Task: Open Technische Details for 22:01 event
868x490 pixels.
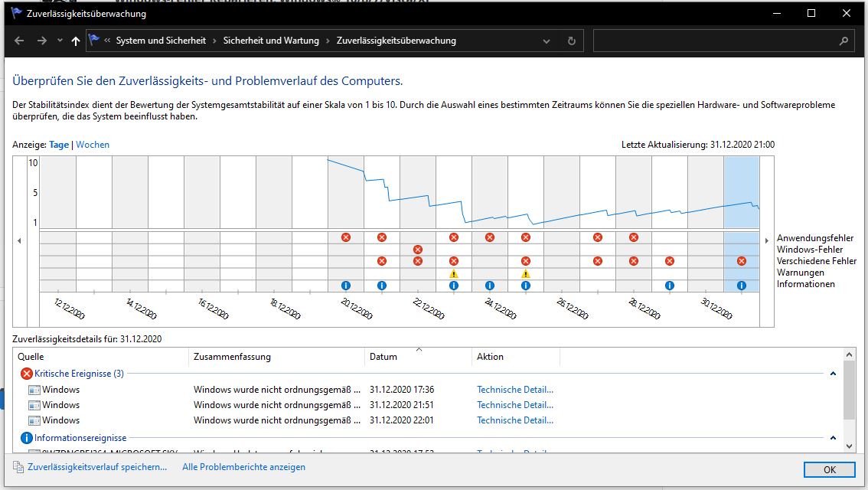Action: coord(515,420)
